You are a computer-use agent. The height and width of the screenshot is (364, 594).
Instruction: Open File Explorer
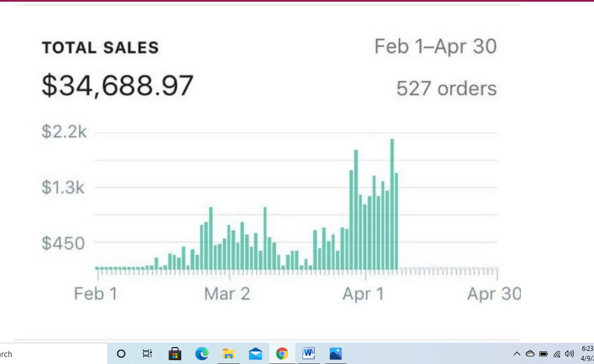(228, 354)
